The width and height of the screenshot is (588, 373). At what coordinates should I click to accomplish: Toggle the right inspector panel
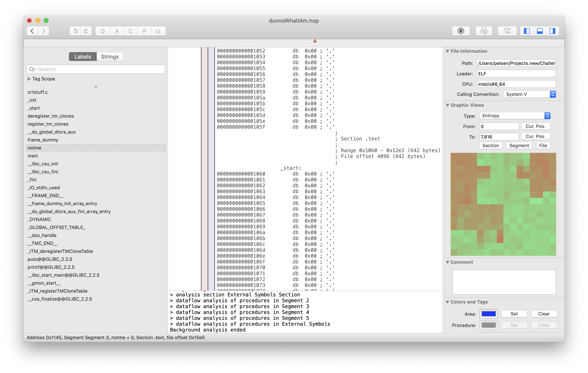point(552,31)
